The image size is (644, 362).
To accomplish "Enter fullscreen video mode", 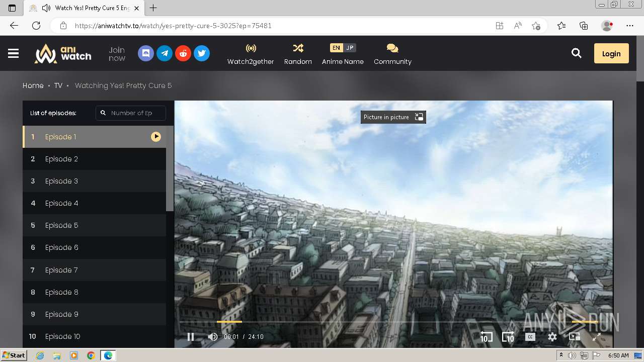I will [x=597, y=337].
